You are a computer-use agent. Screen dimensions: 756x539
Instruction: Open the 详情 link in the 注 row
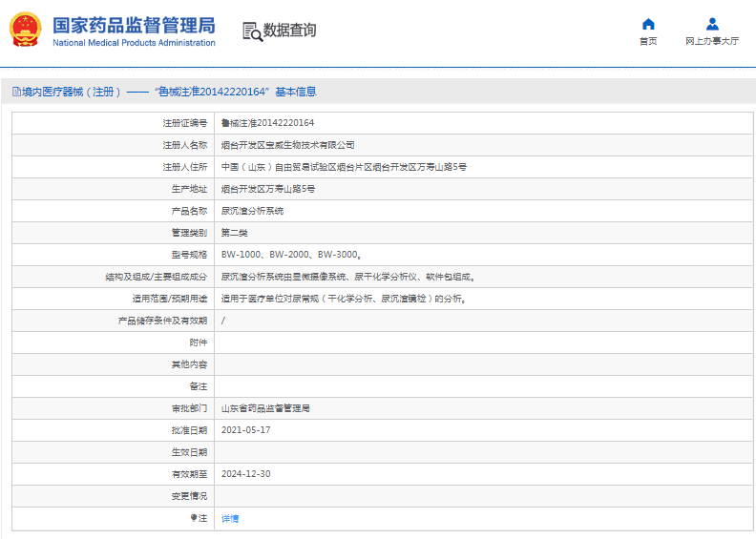pyautogui.click(x=230, y=518)
